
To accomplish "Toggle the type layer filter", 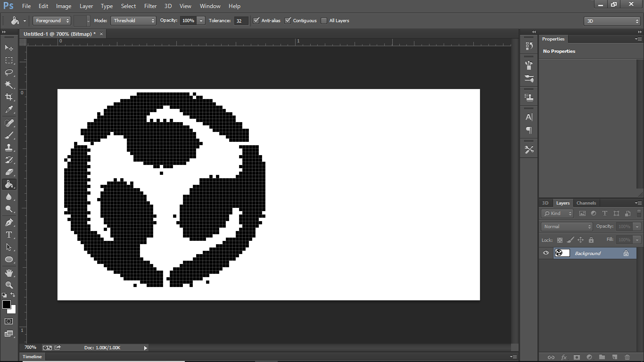I will pos(605,214).
